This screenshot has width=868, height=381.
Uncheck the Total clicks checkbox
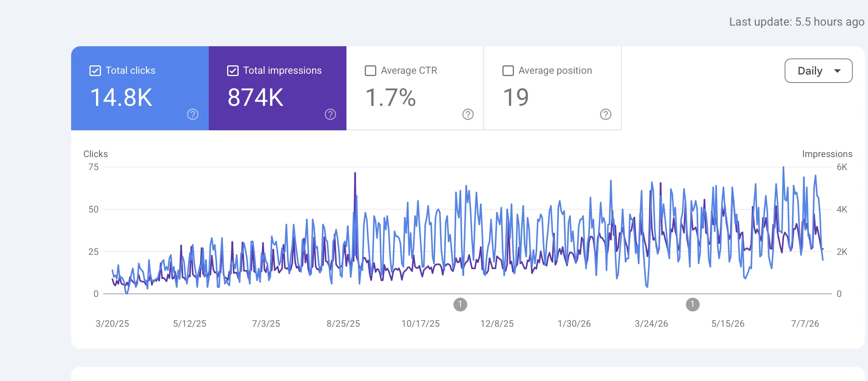95,71
